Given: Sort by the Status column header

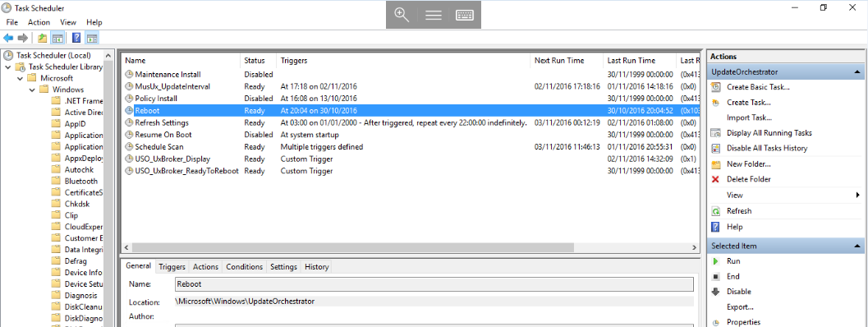Looking at the screenshot, I should coord(259,61).
